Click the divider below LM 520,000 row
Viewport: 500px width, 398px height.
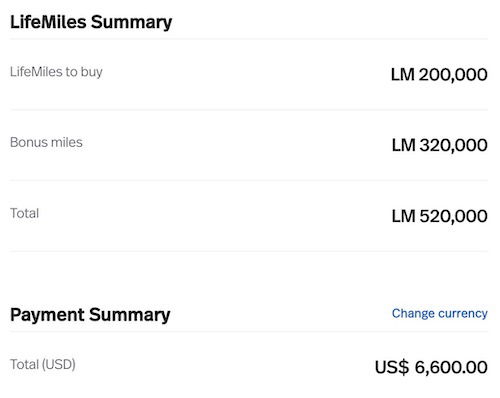point(249,251)
